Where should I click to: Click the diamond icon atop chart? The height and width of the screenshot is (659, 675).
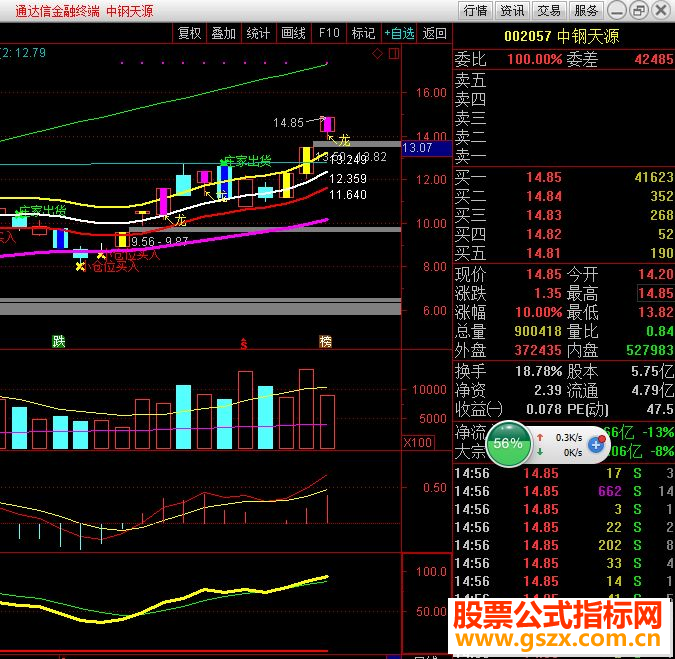tap(378, 54)
